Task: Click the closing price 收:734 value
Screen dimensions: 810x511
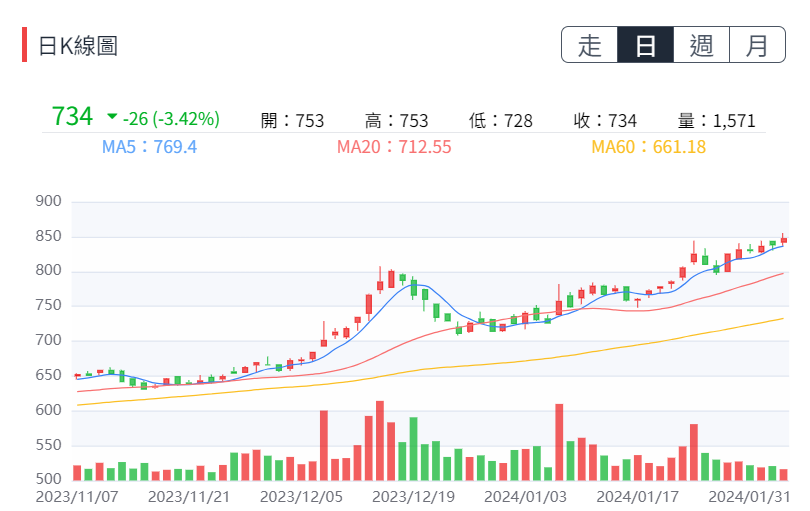Action: (x=605, y=121)
